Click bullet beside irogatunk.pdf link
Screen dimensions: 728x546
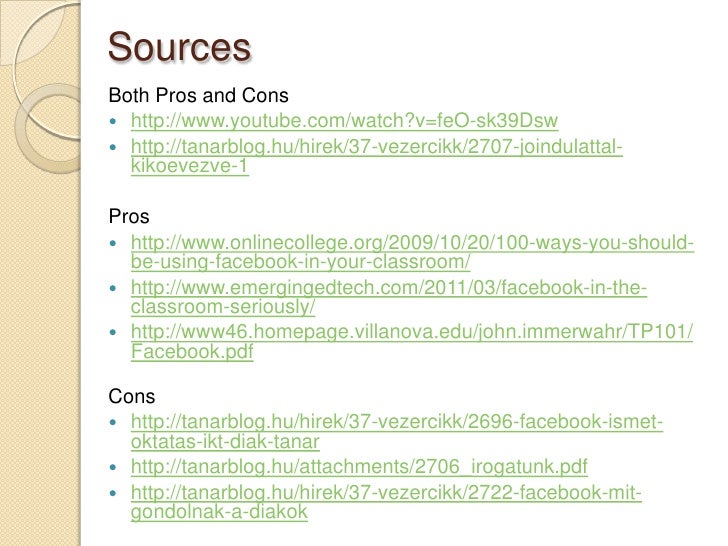pyautogui.click(x=113, y=467)
